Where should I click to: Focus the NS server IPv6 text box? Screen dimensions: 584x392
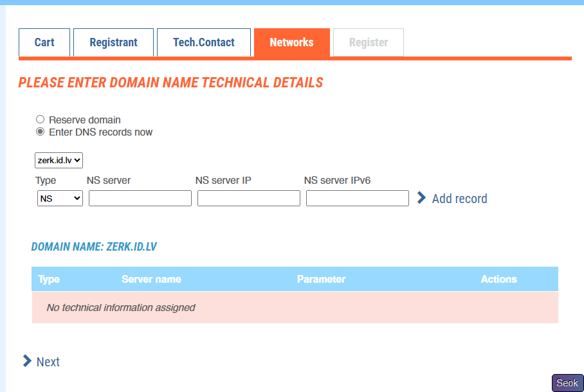pos(358,199)
